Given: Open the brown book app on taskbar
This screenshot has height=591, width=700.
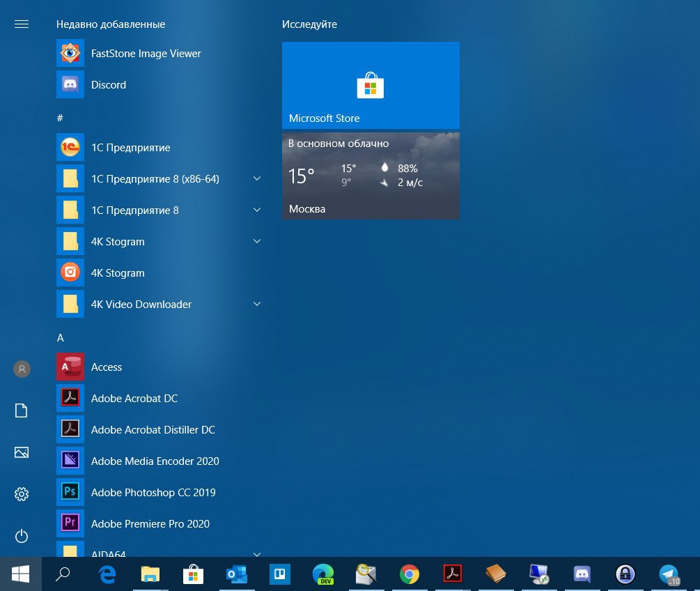Looking at the screenshot, I should click(495, 574).
